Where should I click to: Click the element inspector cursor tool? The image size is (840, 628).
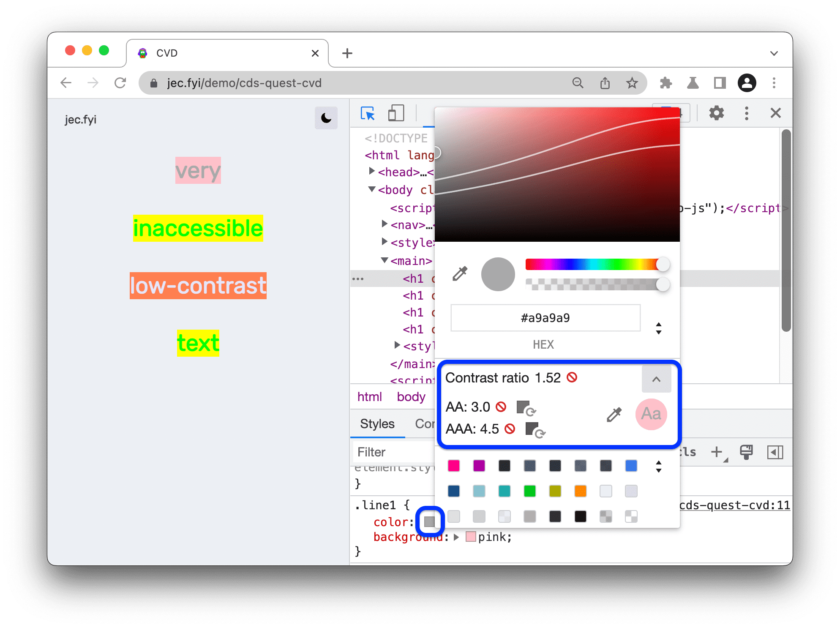click(x=367, y=113)
